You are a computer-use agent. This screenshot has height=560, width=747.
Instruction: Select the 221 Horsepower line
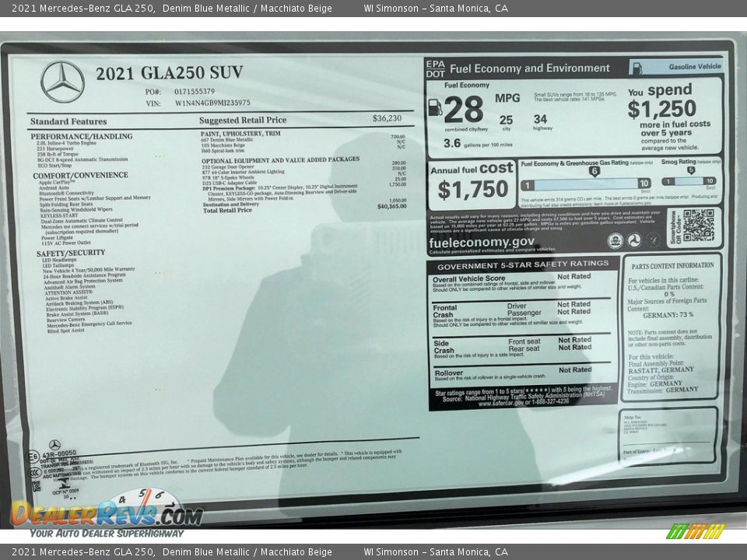point(55,149)
